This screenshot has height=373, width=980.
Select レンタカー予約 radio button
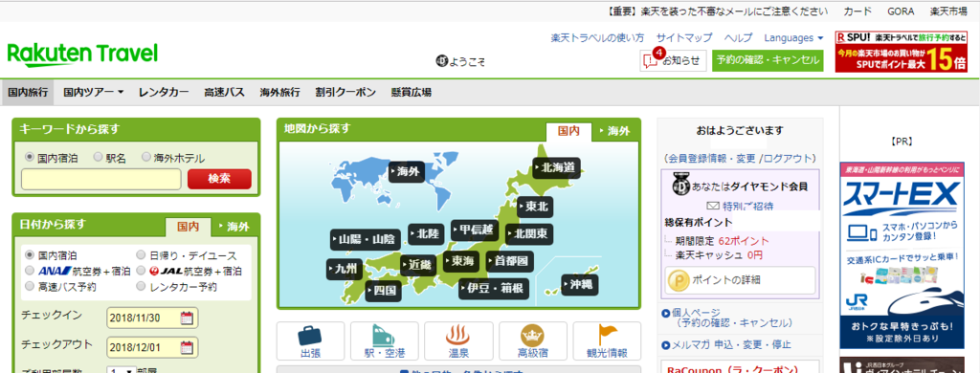142,286
